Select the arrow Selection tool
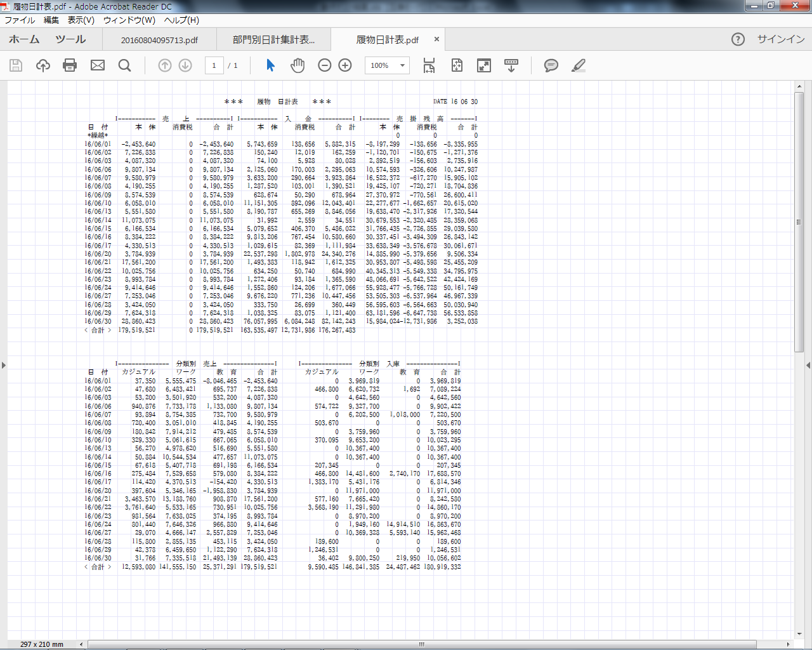812x650 pixels. (271, 65)
